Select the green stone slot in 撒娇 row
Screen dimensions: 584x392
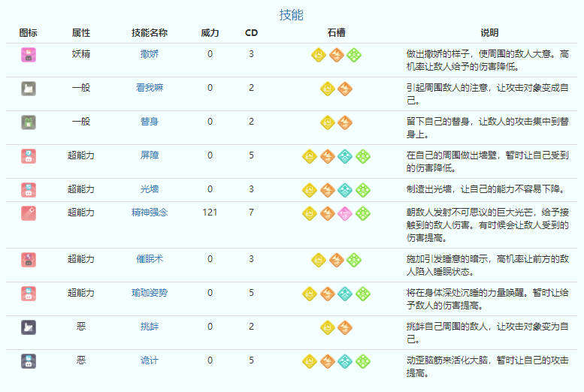[x=354, y=54]
